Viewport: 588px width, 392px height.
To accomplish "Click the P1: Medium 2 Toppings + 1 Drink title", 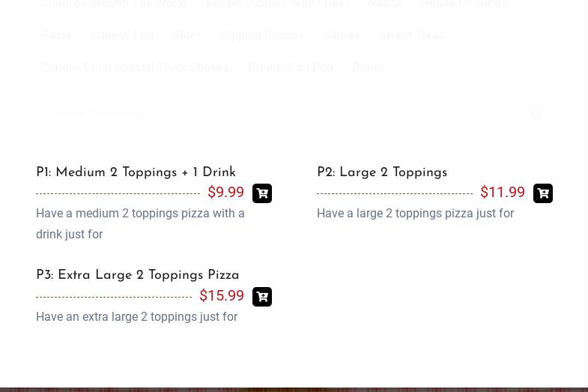I will pos(136,172).
